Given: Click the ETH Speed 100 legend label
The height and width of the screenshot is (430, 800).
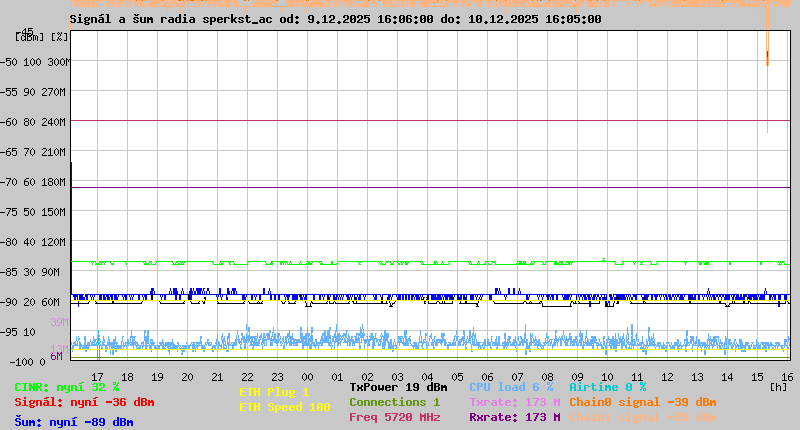Looking at the screenshot, I should coord(284,407).
